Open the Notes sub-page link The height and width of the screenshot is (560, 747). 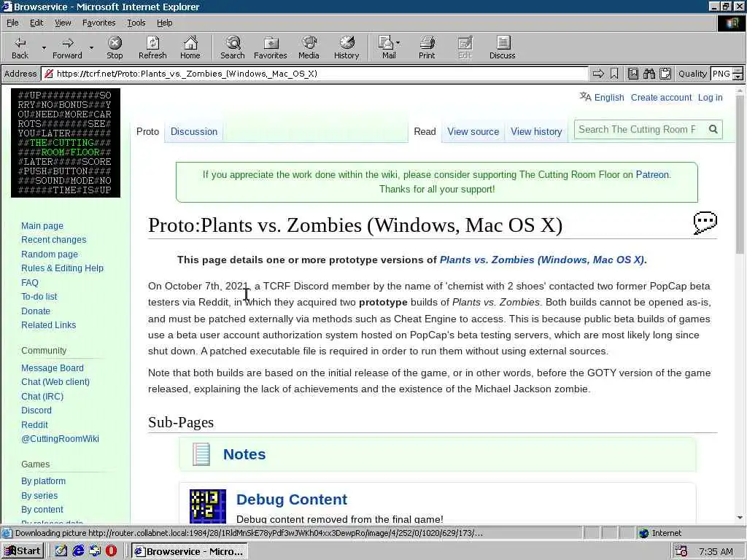coord(244,454)
